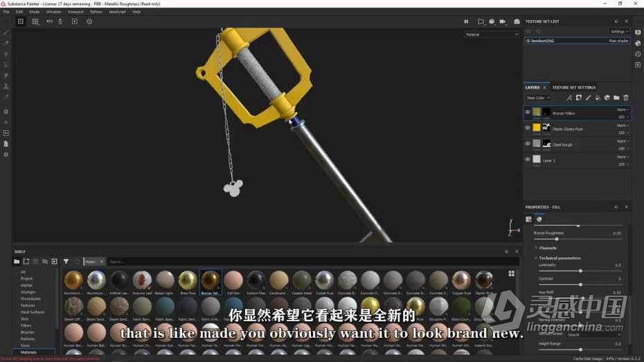Click the Photoshop export icon in left toolbar
Viewport: 644px width, 362px height.
(6, 133)
